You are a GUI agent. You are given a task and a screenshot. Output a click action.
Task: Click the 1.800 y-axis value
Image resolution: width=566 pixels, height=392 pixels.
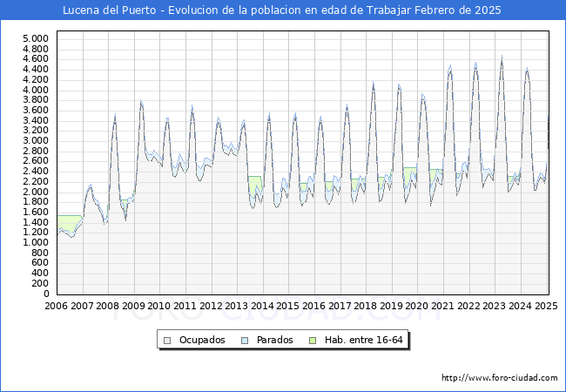[36, 202]
